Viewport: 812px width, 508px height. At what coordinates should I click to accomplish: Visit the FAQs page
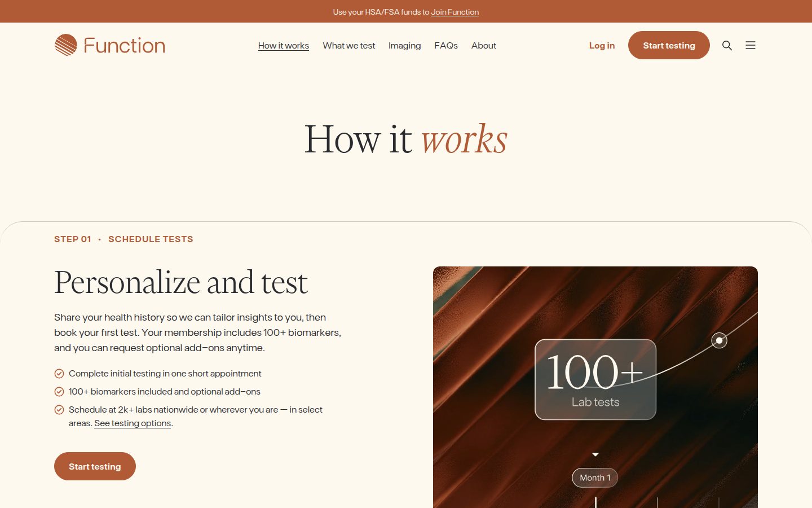pyautogui.click(x=446, y=46)
